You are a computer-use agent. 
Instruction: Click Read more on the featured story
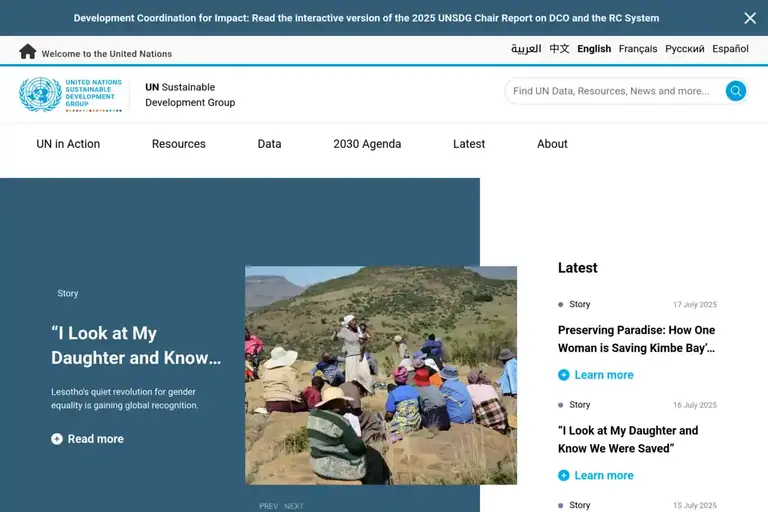(96, 439)
